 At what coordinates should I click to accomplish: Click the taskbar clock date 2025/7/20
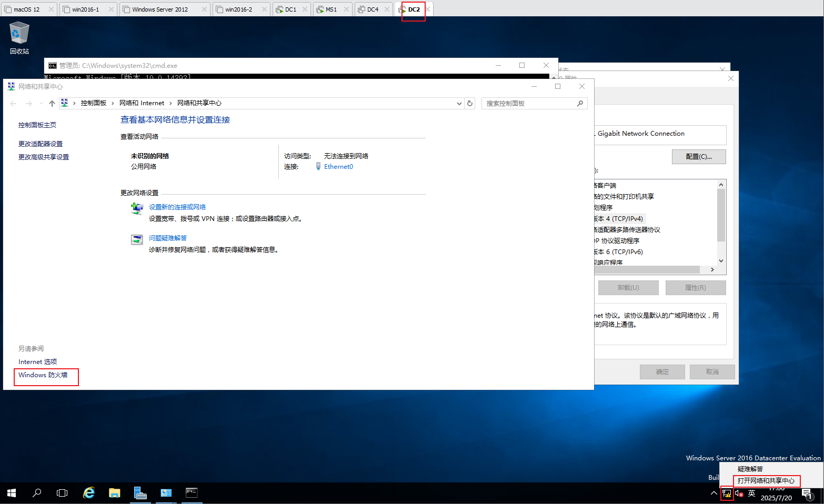click(x=776, y=498)
